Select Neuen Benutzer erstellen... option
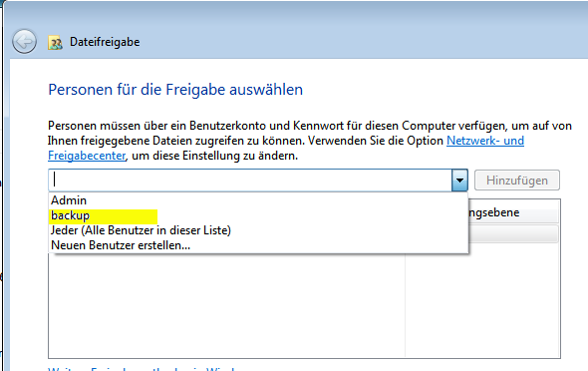This screenshot has height=371, width=588. coord(121,245)
